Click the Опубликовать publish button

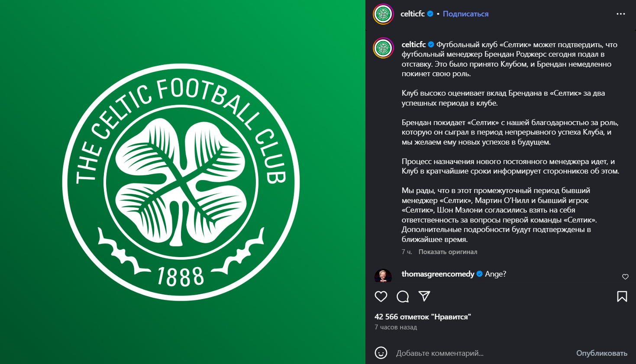click(601, 353)
